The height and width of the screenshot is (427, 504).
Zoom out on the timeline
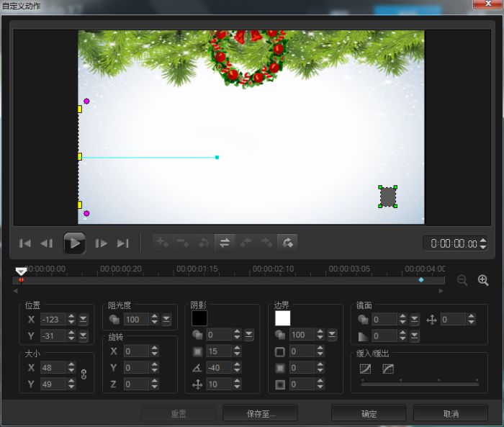(462, 280)
